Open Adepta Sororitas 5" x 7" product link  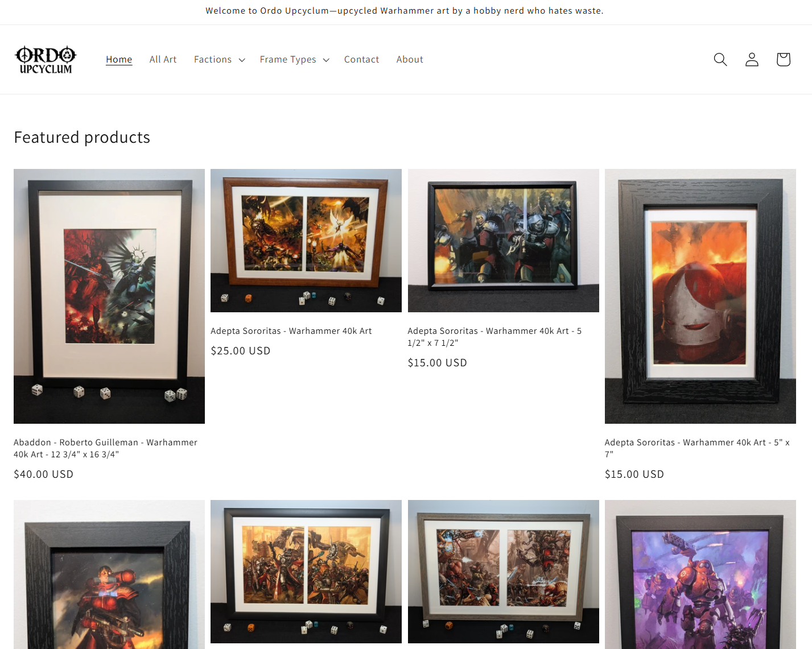[x=697, y=448]
